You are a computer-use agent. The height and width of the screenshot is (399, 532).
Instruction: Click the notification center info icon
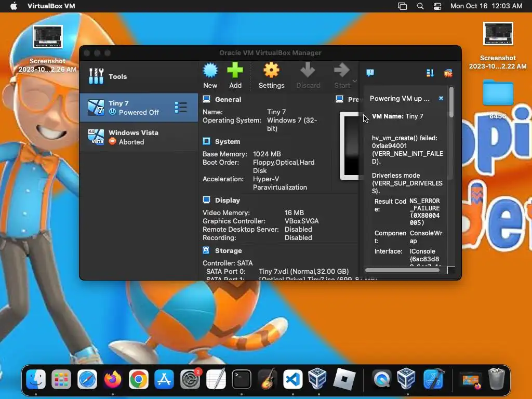click(370, 73)
